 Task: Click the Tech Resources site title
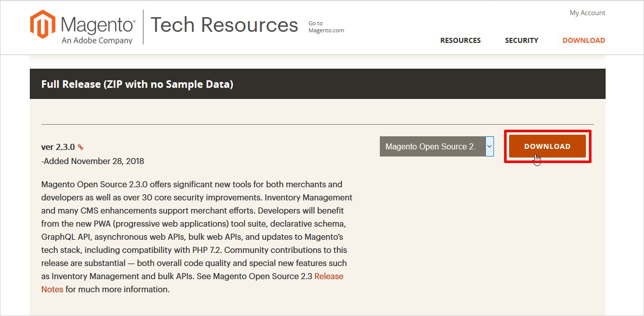click(x=224, y=25)
